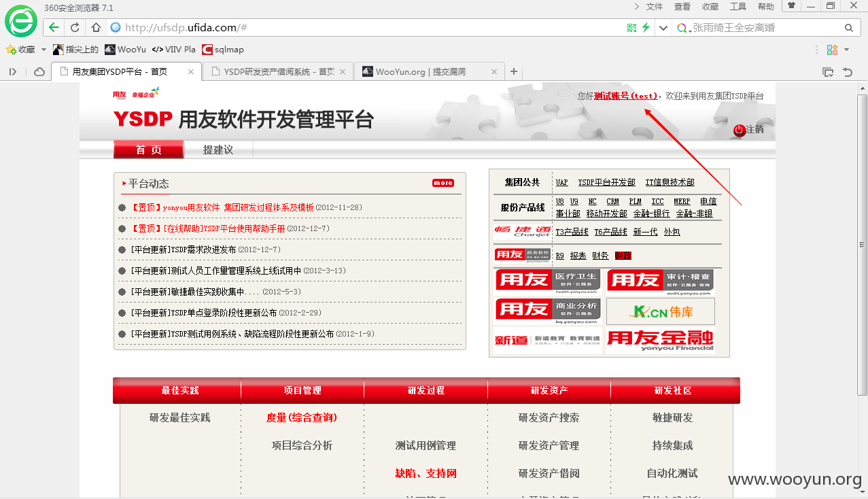This screenshot has width=868, height=499.
Task: Open YSDP需求改进发布 news item
Action: point(184,249)
